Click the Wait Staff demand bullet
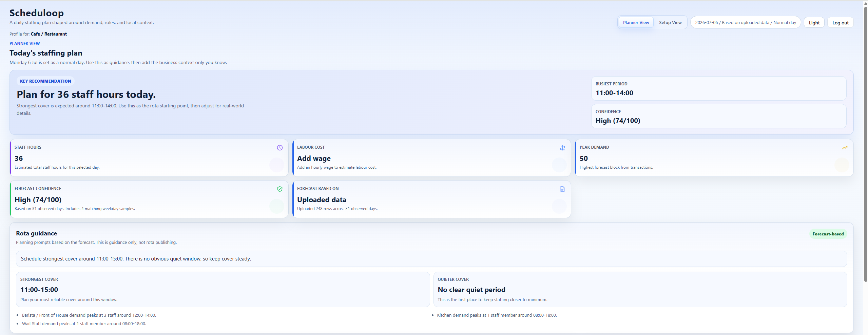The height and width of the screenshot is (335, 868). pyautogui.click(x=84, y=324)
